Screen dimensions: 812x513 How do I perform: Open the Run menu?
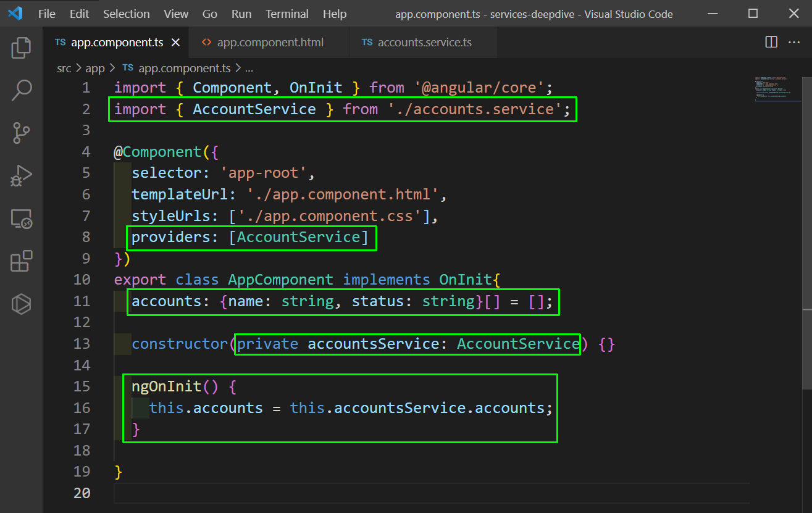pos(241,14)
